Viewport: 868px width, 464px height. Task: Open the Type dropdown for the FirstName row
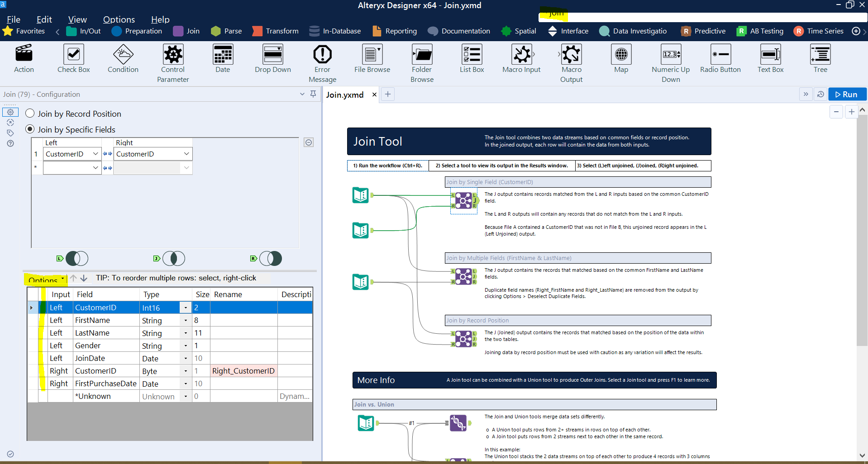(x=185, y=320)
